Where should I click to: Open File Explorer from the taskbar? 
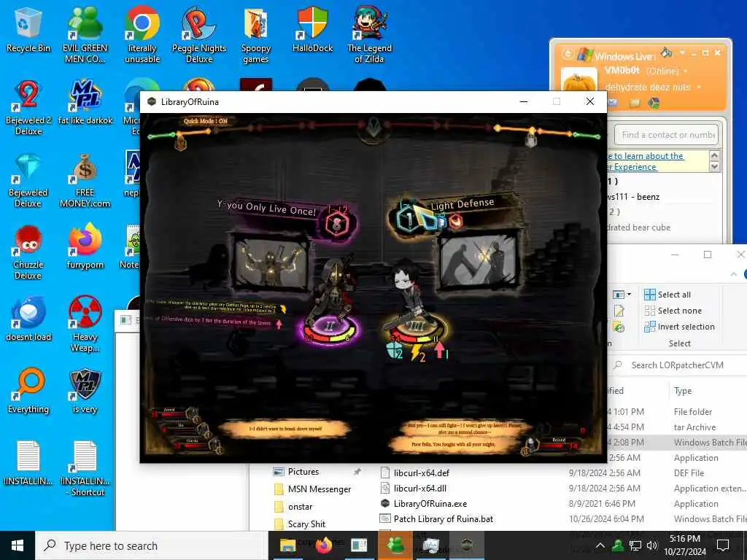(x=287, y=545)
